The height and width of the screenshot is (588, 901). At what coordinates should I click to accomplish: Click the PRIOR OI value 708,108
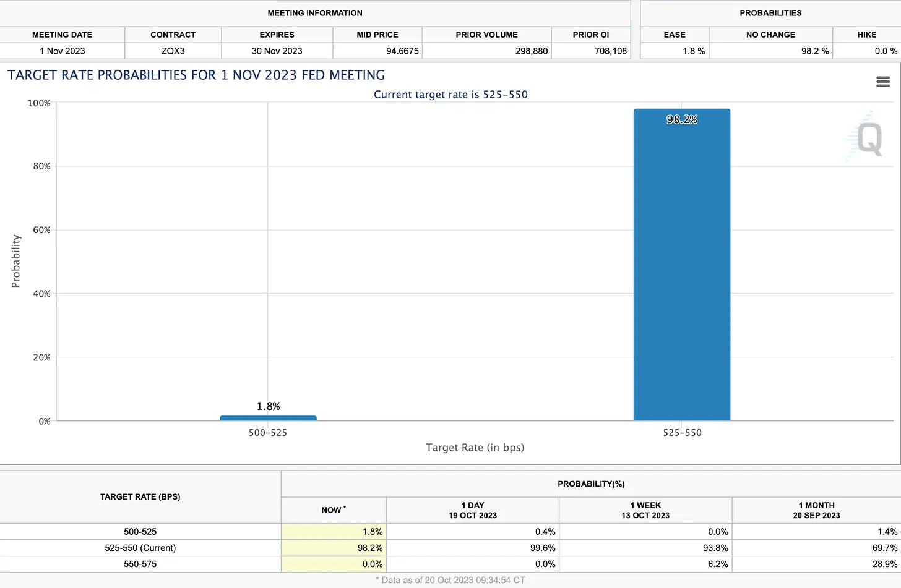tap(610, 51)
